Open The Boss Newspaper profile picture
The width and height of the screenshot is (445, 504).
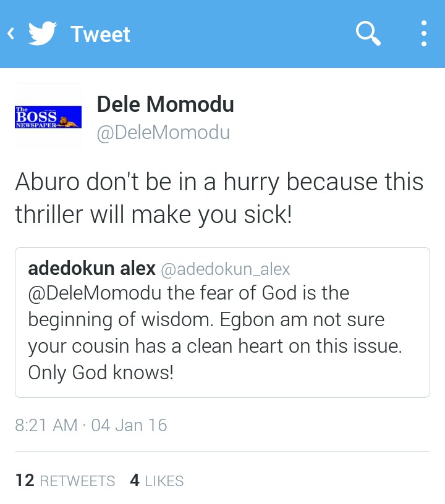(48, 116)
